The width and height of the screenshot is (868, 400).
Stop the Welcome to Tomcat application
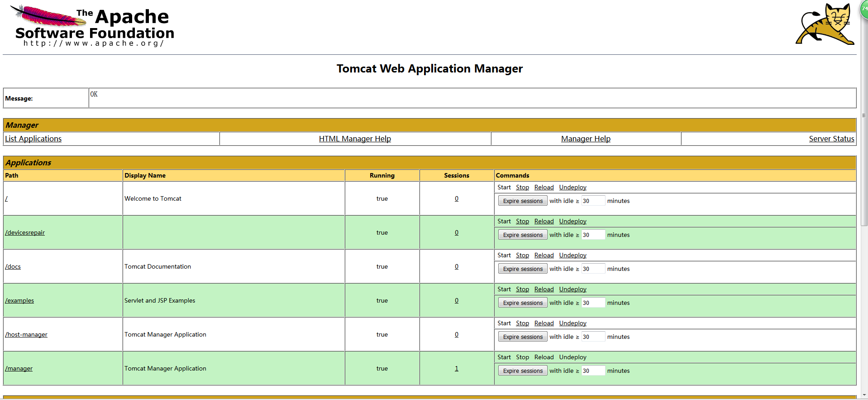(x=522, y=187)
